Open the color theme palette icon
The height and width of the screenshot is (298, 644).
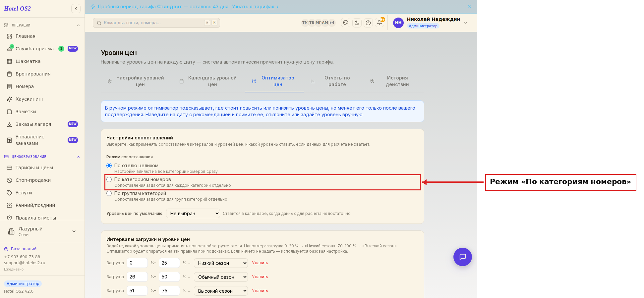346,23
